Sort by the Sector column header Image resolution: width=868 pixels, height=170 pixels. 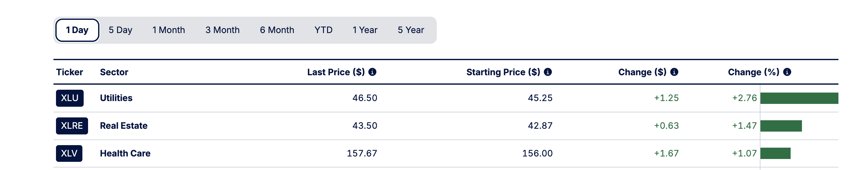(114, 72)
